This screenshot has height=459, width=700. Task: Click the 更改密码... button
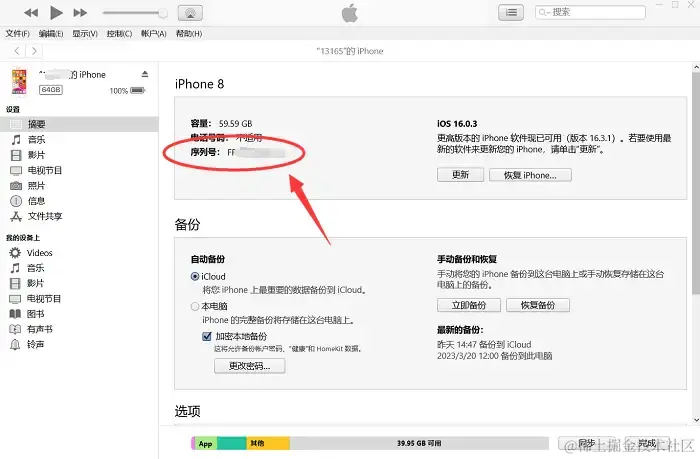click(x=250, y=366)
